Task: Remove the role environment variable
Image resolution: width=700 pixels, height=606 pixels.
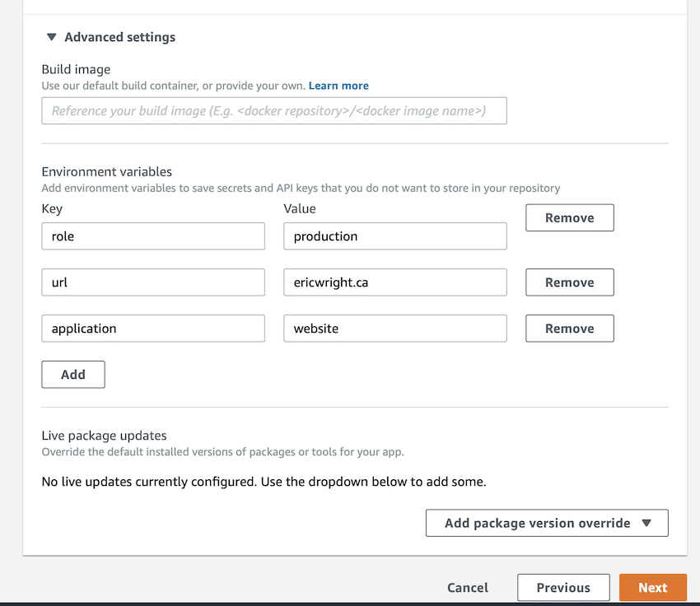Action: 569,218
